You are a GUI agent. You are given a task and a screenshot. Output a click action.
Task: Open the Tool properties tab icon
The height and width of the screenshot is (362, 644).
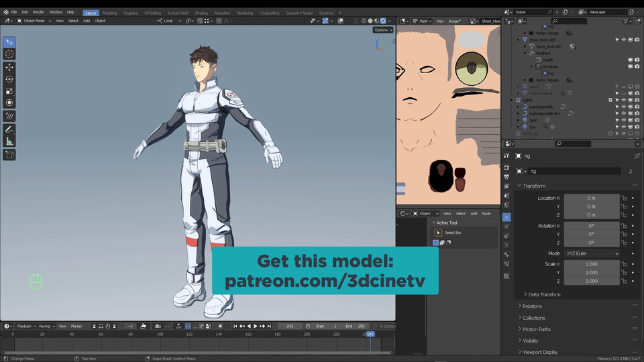coord(506,156)
